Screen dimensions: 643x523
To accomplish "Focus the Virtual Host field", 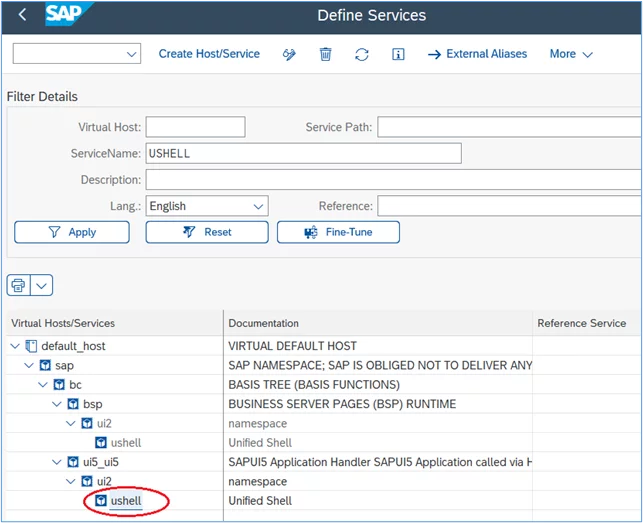I will pos(196,127).
